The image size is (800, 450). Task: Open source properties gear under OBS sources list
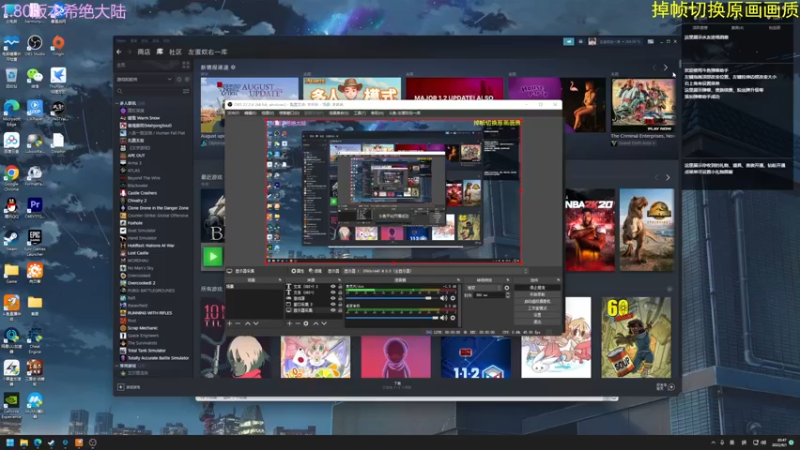[306, 323]
